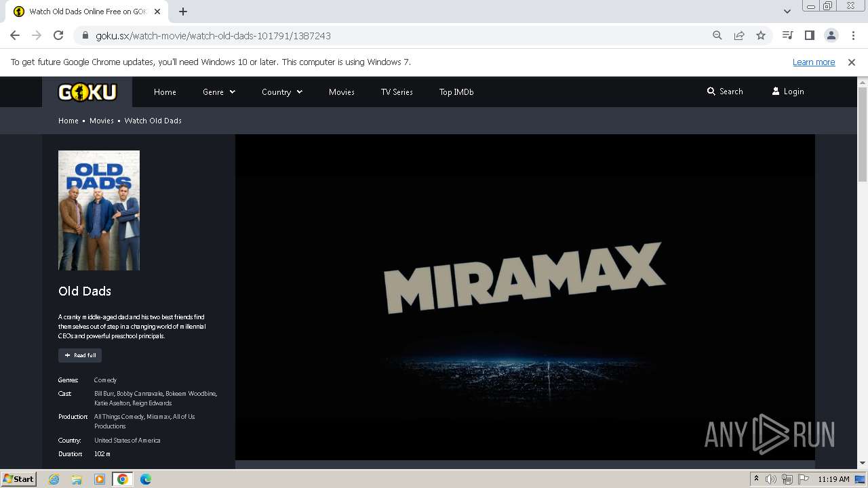
Task: Open the Top IMDb nav item
Action: pos(456,91)
